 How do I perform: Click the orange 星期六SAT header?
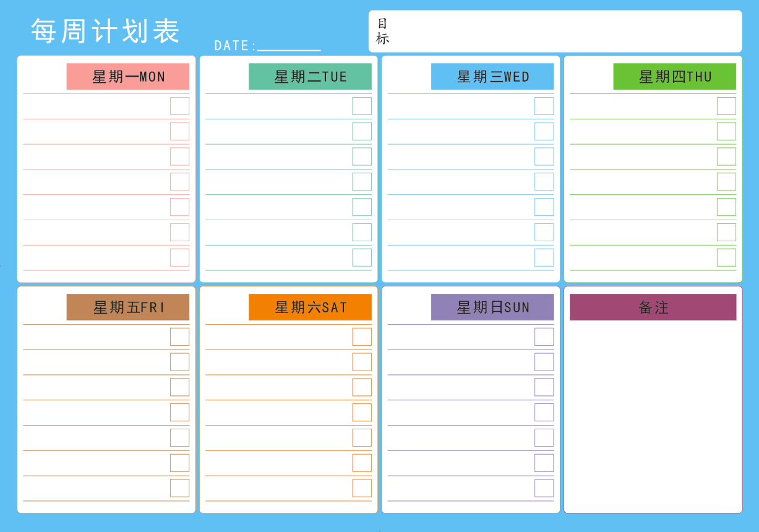310,307
